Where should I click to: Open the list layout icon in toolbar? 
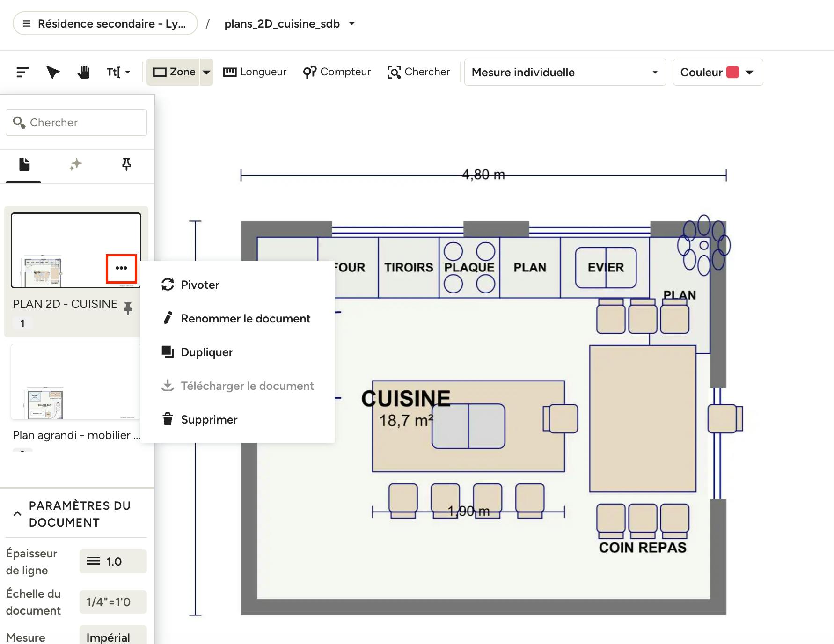(22, 72)
